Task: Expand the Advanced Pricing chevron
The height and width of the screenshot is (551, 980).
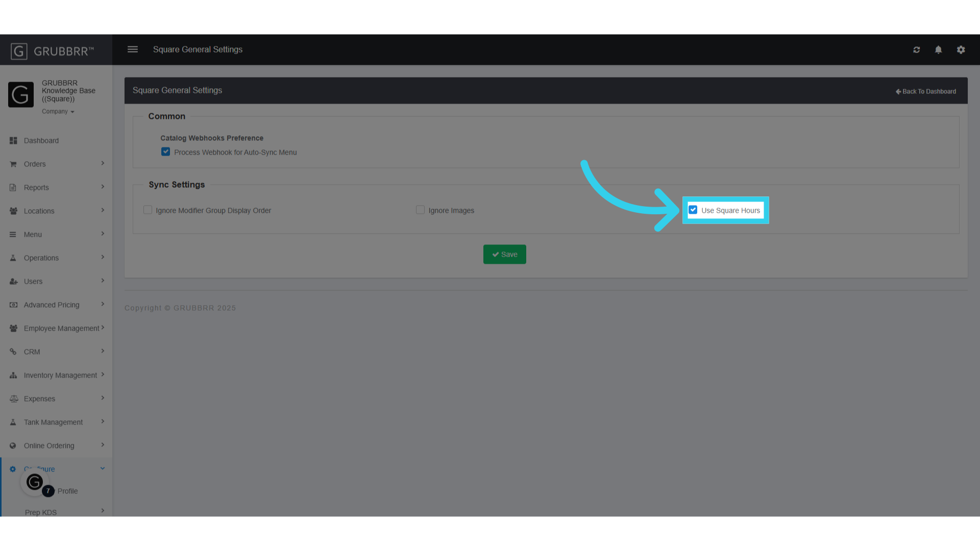Action: [x=103, y=304]
